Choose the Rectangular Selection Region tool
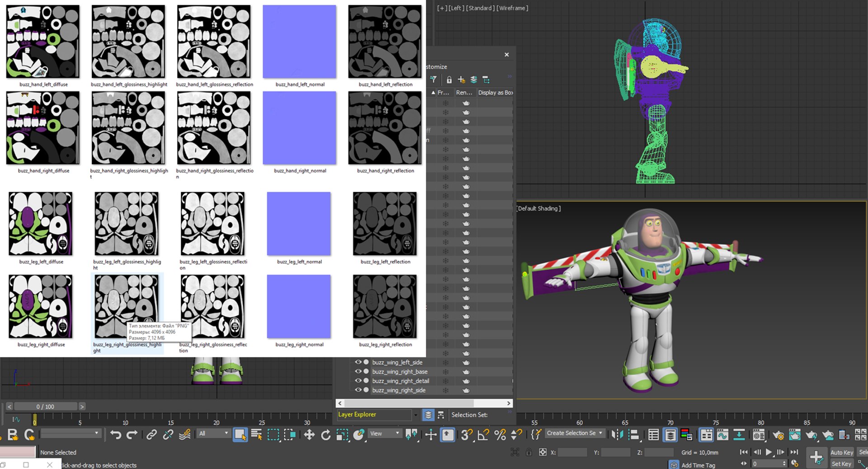This screenshot has height=469, width=868. (x=273, y=435)
